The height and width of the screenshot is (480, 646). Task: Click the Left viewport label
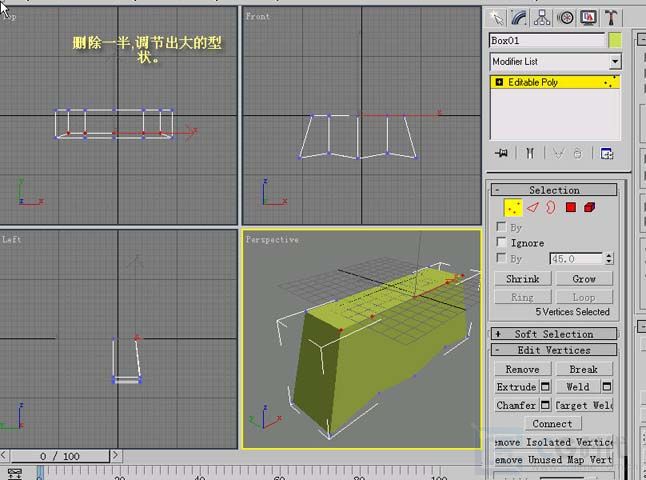tap(11, 239)
